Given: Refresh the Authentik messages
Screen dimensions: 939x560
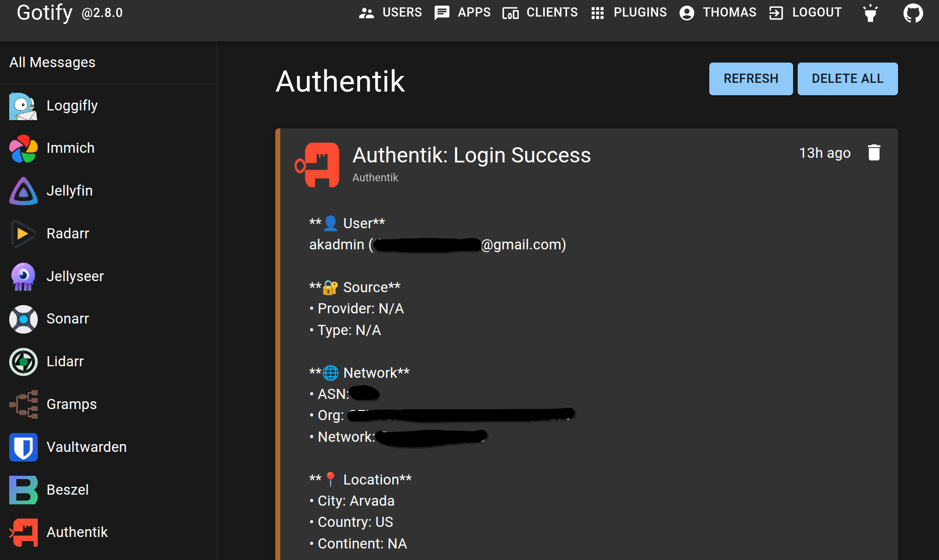Looking at the screenshot, I should (x=751, y=79).
